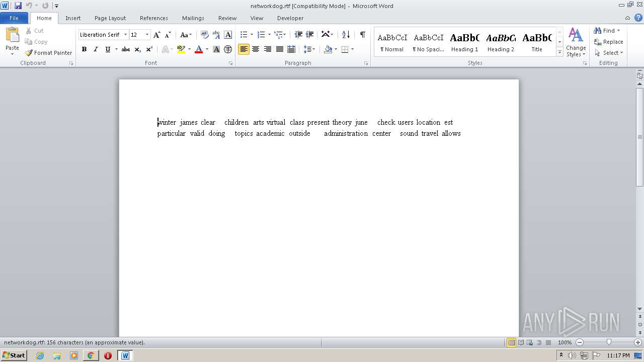Toggle show paragraph marks pilcrow

pyautogui.click(x=362, y=35)
